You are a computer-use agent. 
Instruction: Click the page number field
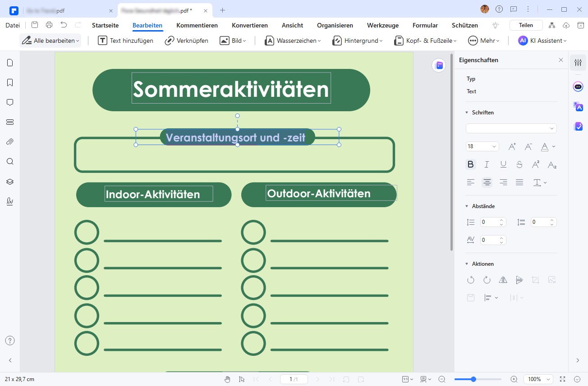tap(294, 379)
